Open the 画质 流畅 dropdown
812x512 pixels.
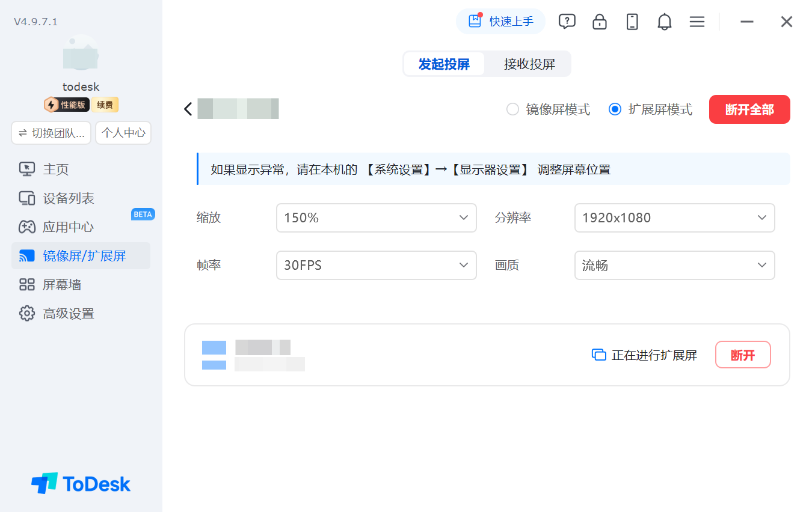tap(675, 265)
